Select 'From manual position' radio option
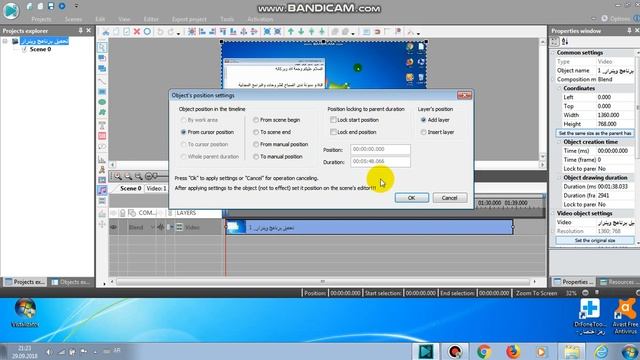The width and height of the screenshot is (640, 360). [x=256, y=144]
